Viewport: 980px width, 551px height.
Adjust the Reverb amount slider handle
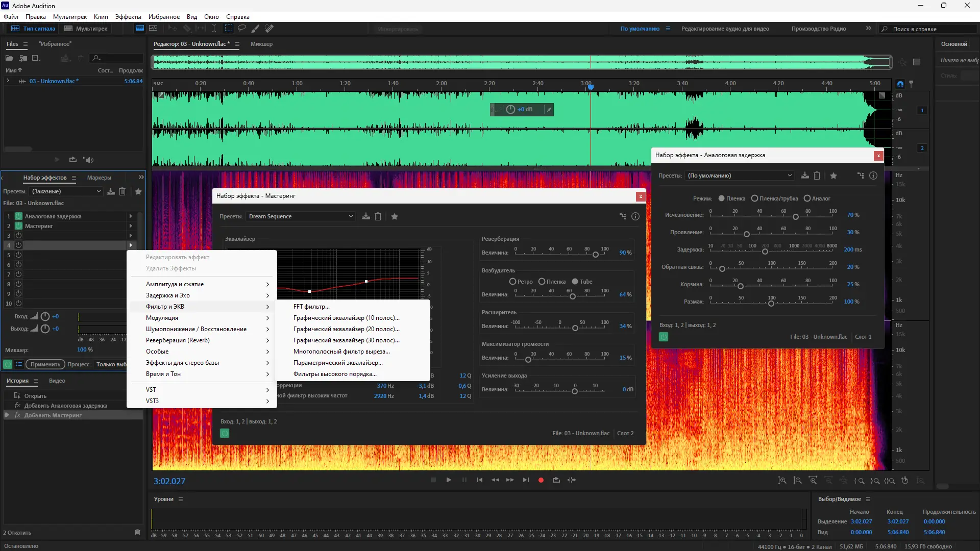click(595, 255)
